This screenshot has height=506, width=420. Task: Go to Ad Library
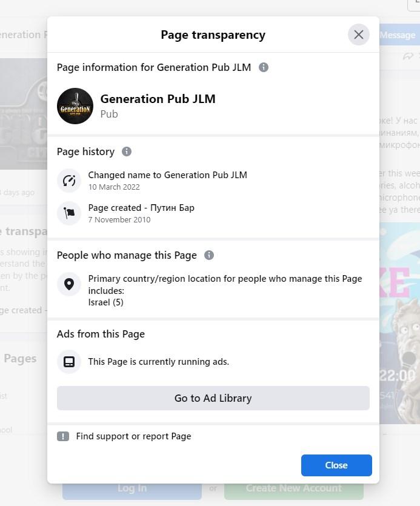(x=213, y=398)
